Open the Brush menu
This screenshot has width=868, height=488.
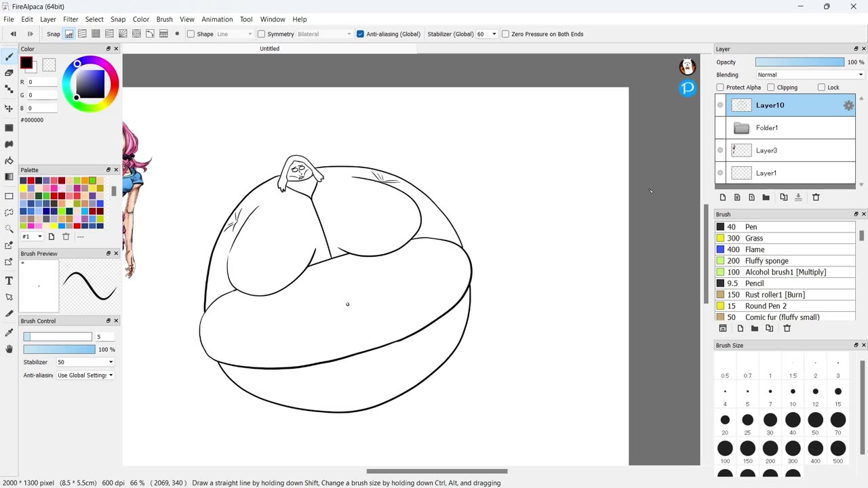(x=165, y=19)
